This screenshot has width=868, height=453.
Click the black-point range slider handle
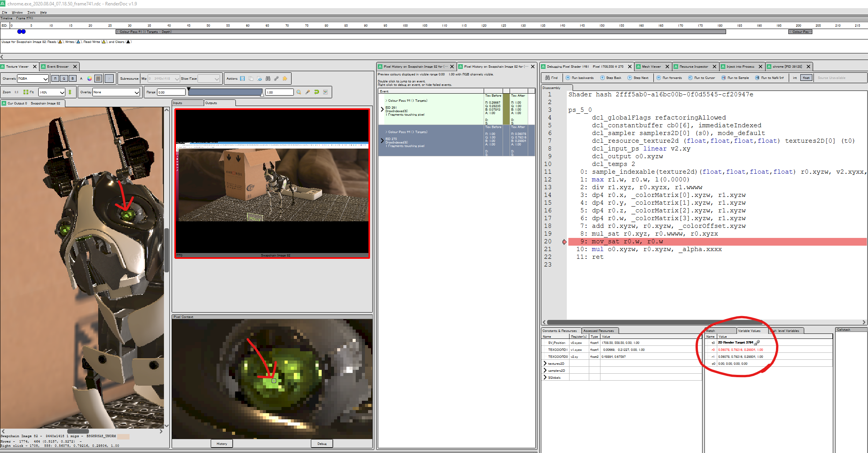[x=189, y=89]
